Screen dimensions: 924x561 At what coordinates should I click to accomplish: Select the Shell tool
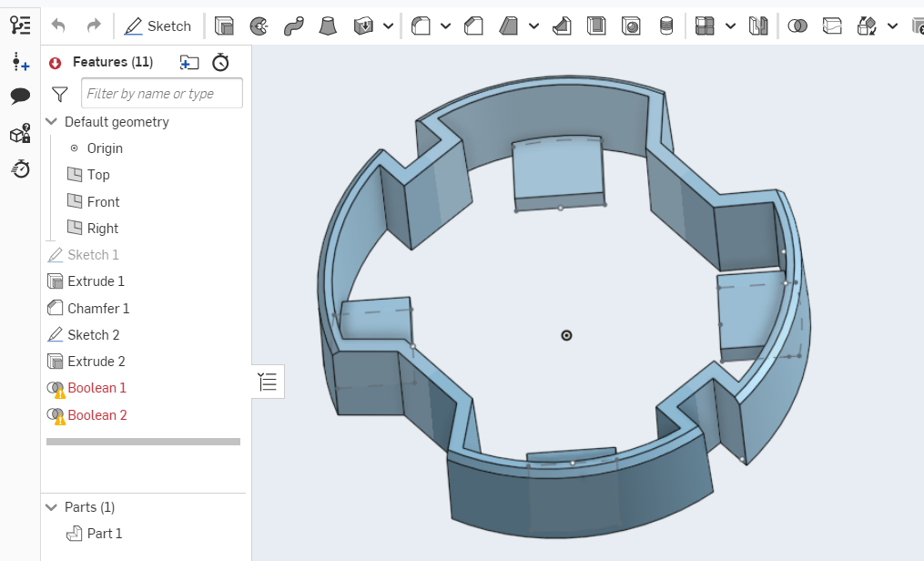pyautogui.click(x=596, y=25)
